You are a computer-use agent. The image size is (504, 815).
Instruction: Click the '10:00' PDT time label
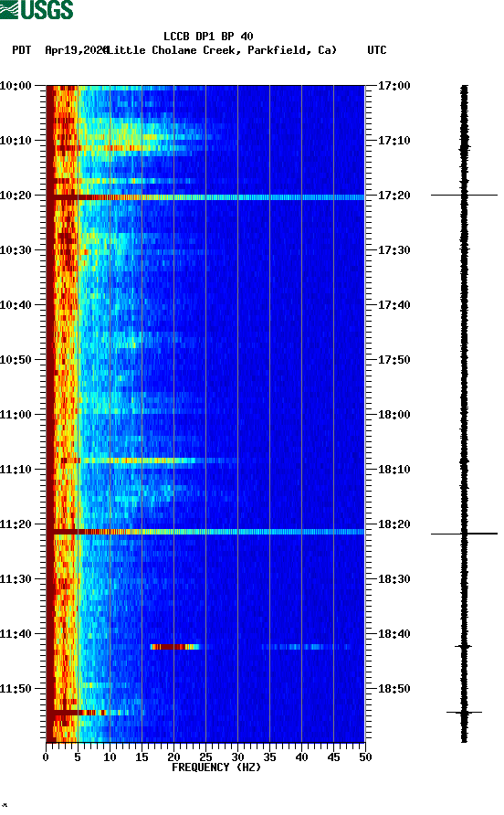click(16, 86)
